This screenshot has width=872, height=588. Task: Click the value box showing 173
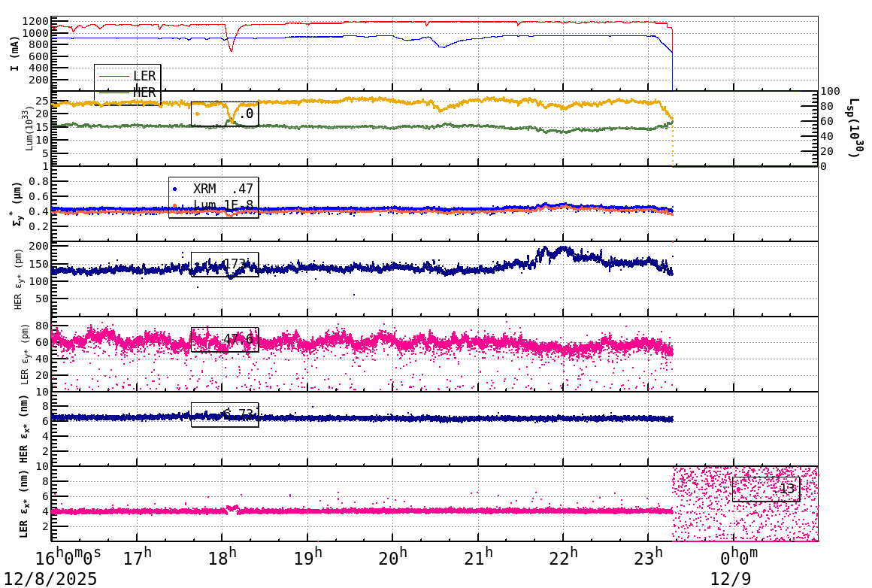[226, 265]
